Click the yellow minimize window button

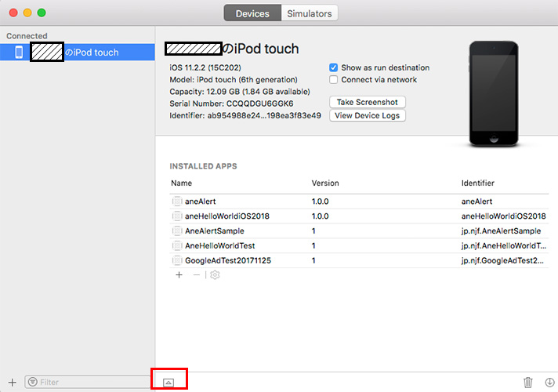(27, 13)
